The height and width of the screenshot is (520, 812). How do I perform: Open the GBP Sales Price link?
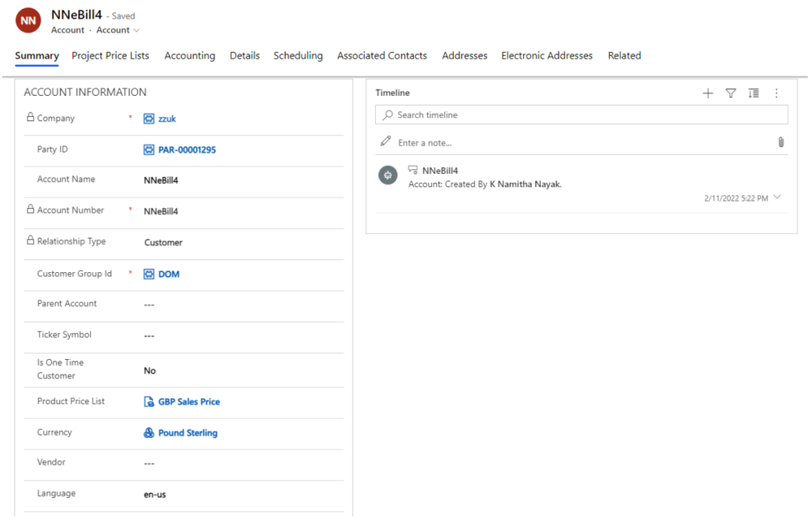coord(188,402)
